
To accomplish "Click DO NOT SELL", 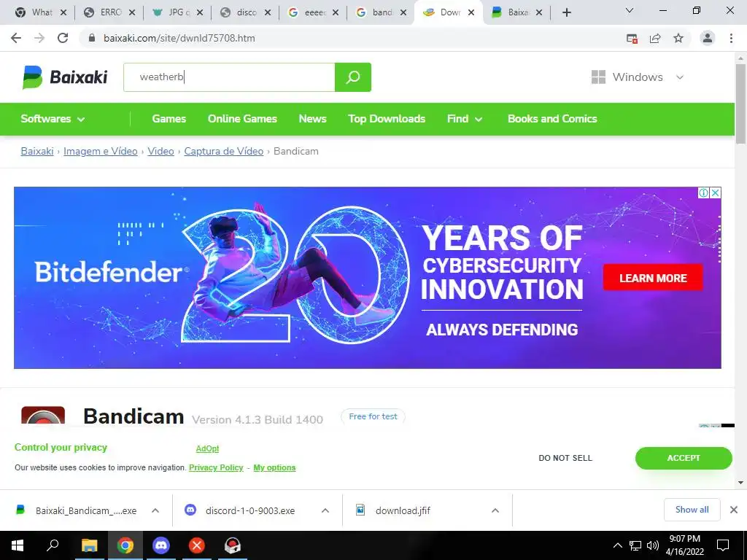I will [565, 458].
